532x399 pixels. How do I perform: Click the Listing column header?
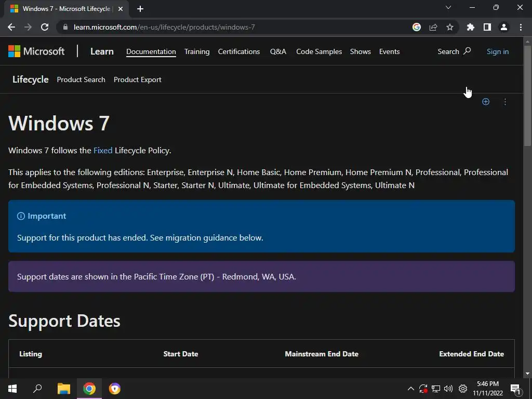[x=31, y=354]
